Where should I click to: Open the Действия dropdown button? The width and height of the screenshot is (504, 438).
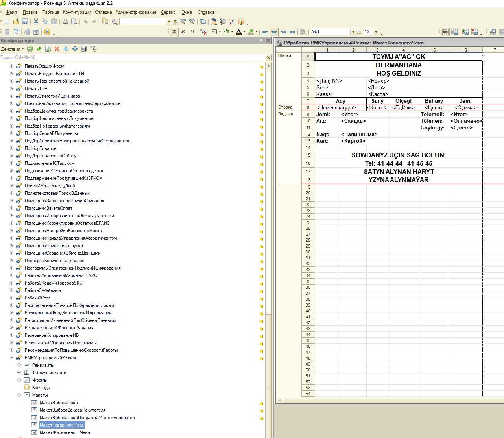tap(12, 49)
